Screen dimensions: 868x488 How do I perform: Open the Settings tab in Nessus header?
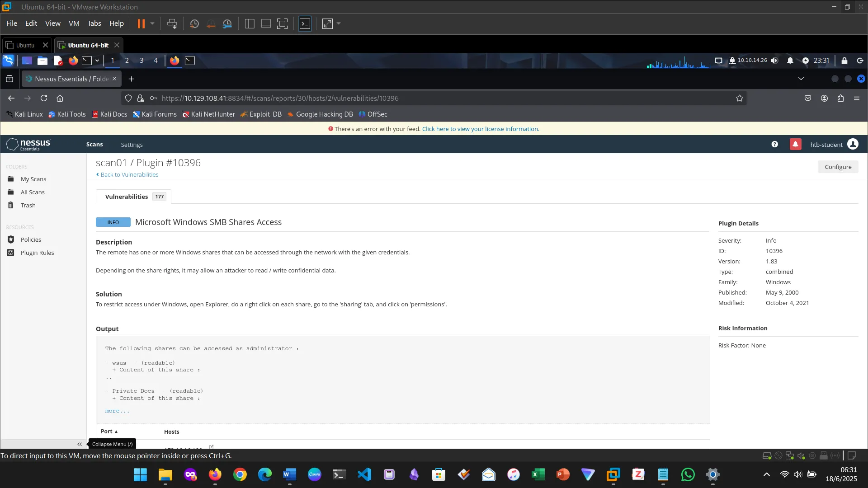132,145
